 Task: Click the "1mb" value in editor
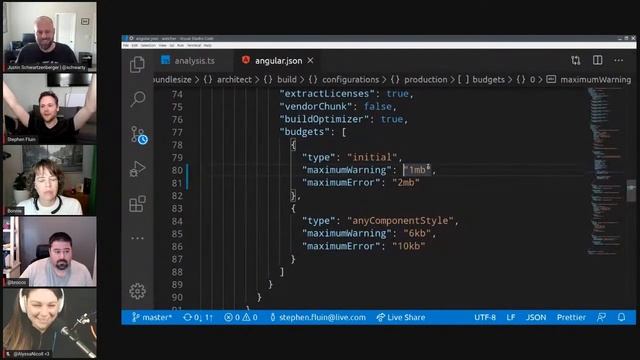[x=417, y=170]
